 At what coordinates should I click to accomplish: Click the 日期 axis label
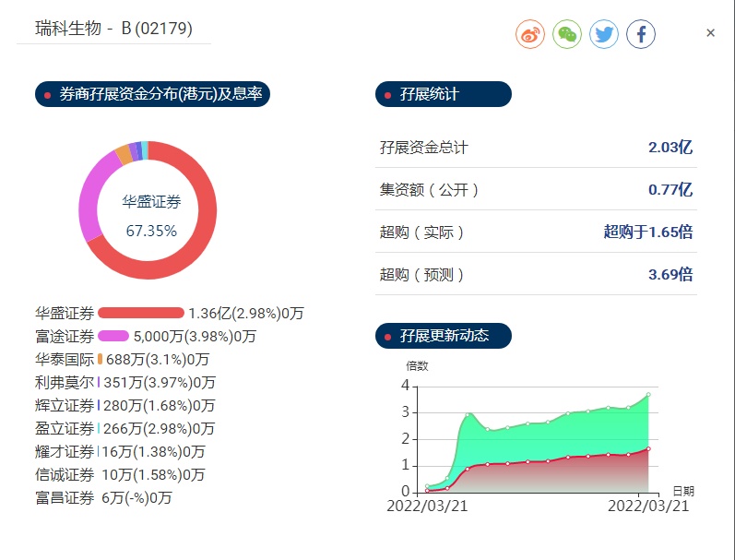[683, 491]
